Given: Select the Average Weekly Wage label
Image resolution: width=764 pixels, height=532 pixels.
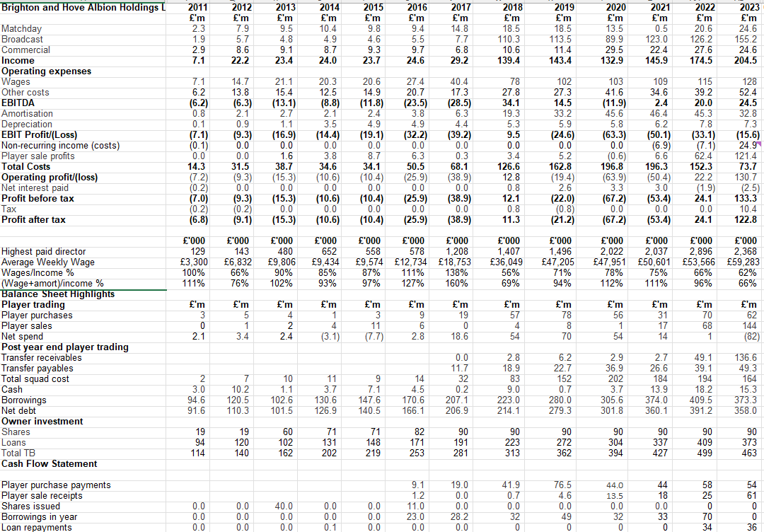Looking at the screenshot, I should [x=48, y=262].
